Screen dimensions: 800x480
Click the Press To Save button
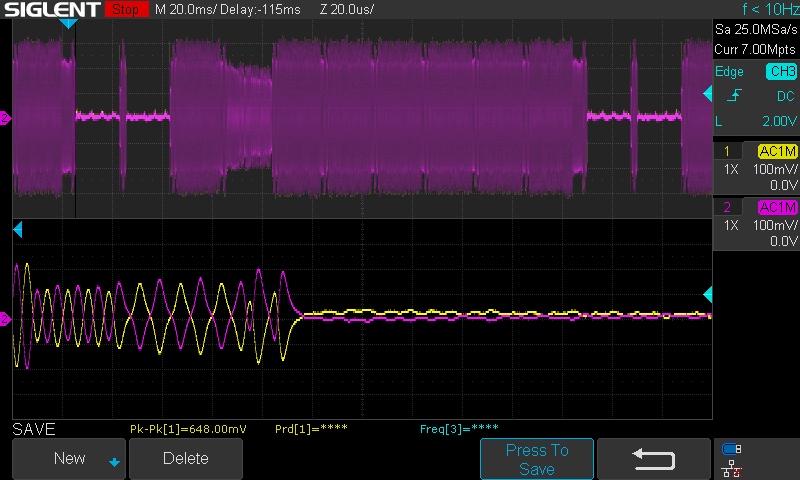pyautogui.click(x=536, y=459)
